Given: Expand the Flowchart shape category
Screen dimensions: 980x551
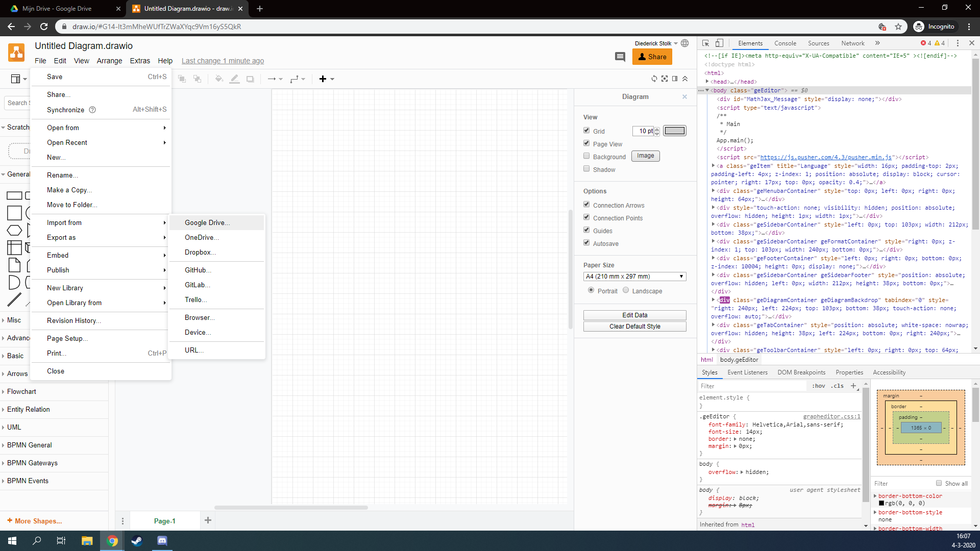Looking at the screenshot, I should [x=22, y=391].
